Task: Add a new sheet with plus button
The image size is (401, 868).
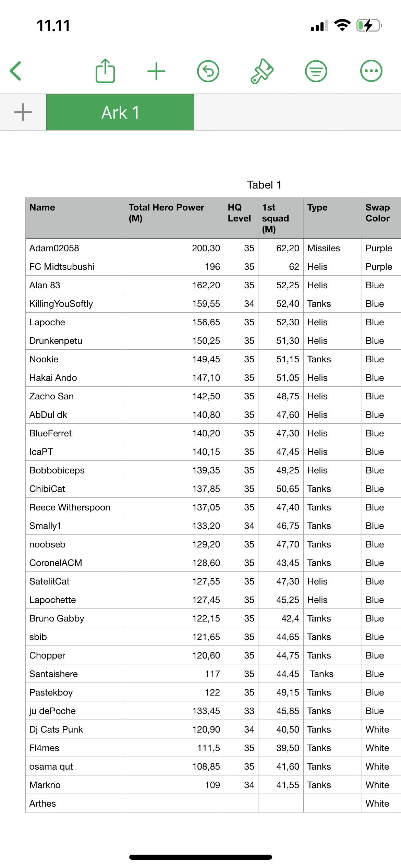Action: (x=23, y=112)
